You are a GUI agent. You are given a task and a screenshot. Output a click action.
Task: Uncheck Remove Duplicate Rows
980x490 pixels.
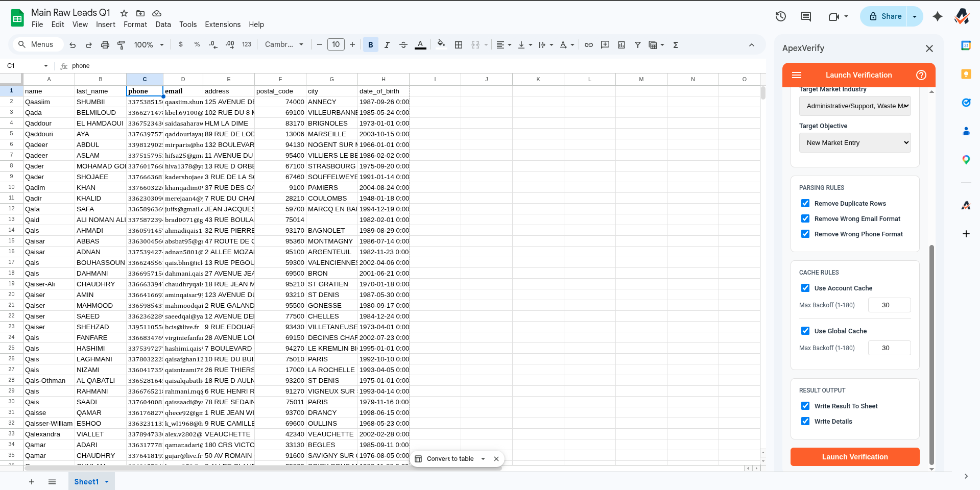[805, 203]
